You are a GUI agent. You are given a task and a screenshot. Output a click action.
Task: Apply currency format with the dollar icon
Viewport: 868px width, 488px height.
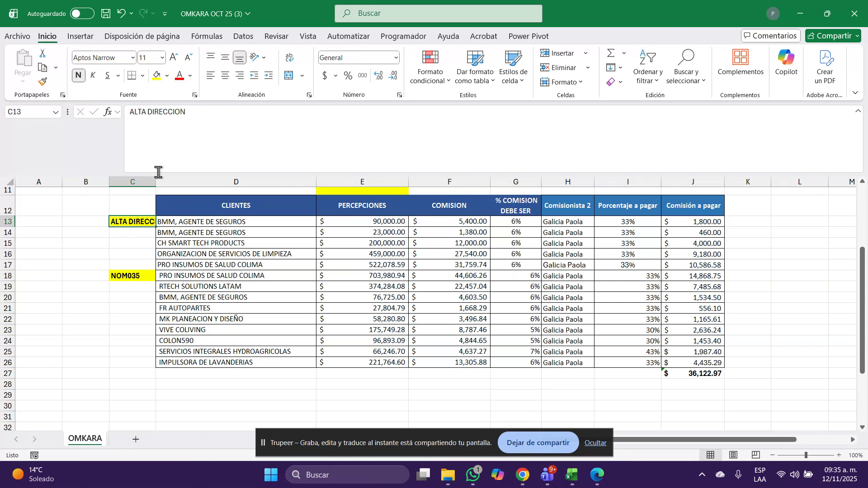click(x=324, y=75)
